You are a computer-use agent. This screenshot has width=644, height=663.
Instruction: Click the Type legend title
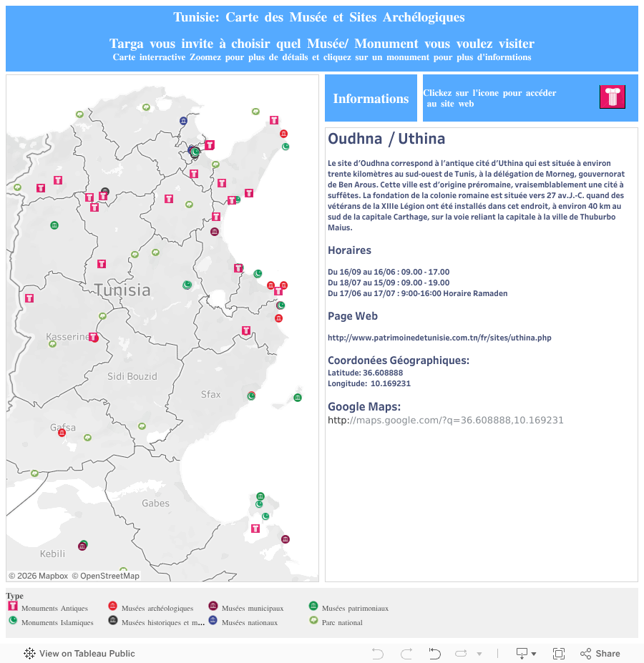[x=14, y=596]
